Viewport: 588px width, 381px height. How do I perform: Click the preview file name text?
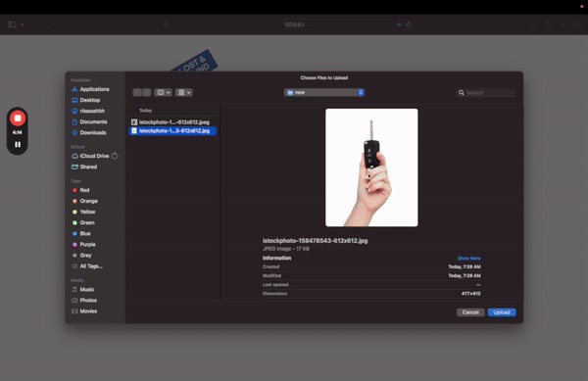tap(315, 241)
